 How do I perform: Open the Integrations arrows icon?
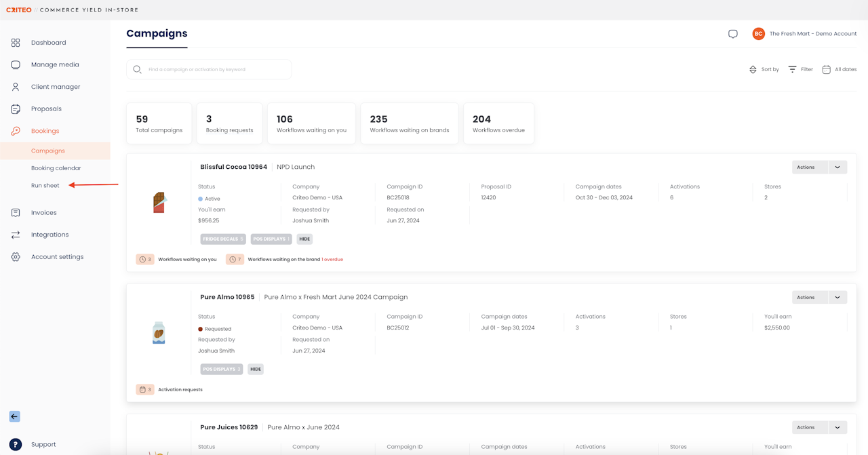pyautogui.click(x=16, y=235)
